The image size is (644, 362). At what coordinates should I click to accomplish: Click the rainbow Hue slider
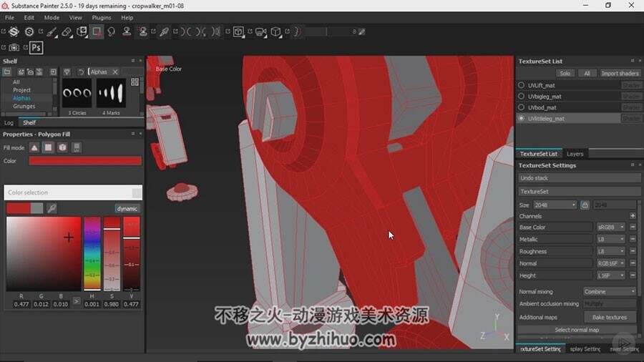tap(92, 253)
